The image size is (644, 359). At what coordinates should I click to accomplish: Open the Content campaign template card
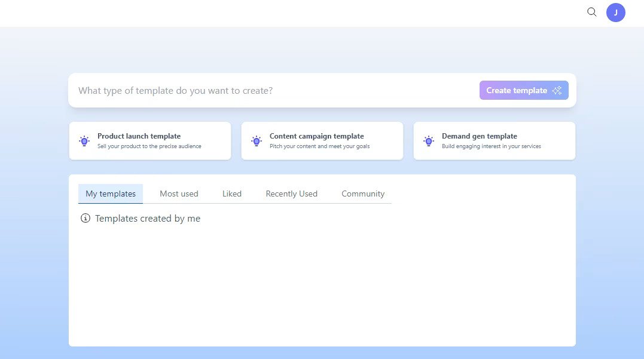pos(322,141)
